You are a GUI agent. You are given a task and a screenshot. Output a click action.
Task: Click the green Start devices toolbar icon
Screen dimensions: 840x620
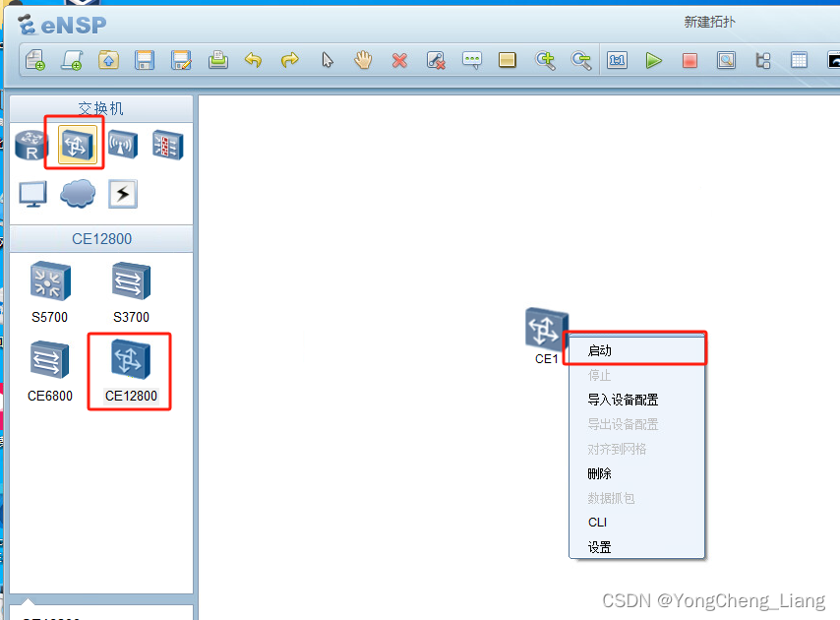click(x=654, y=60)
